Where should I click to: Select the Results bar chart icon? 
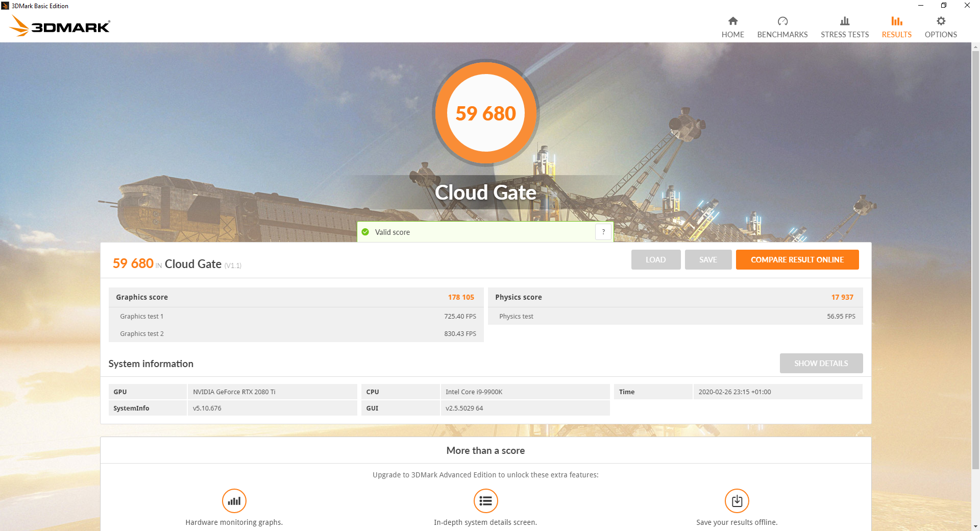(897, 21)
